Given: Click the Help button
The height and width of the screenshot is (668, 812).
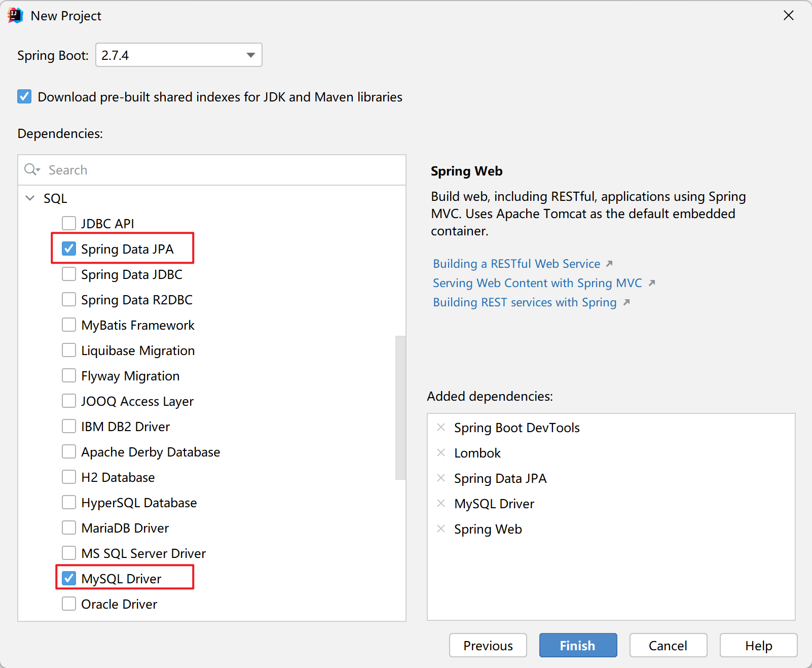Looking at the screenshot, I should [x=759, y=645].
